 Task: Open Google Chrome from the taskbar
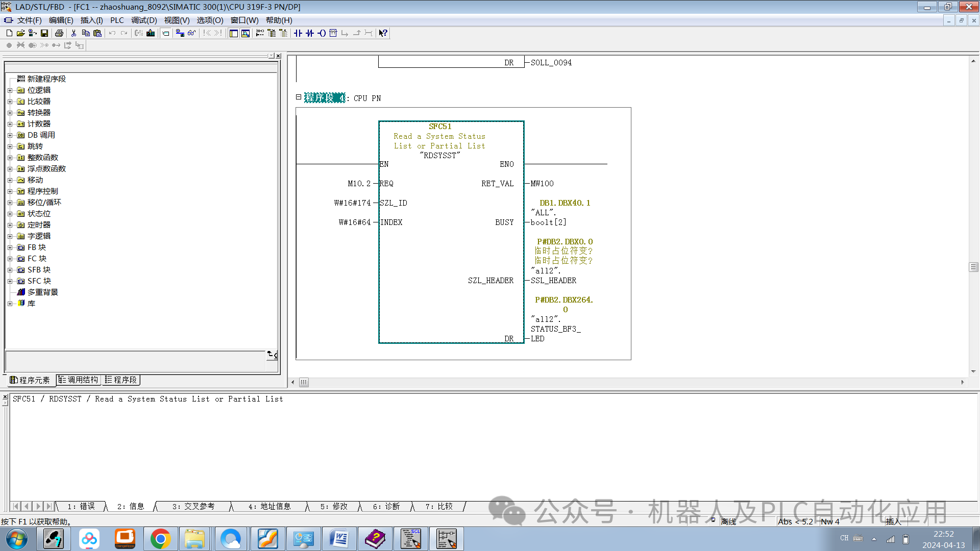(160, 539)
